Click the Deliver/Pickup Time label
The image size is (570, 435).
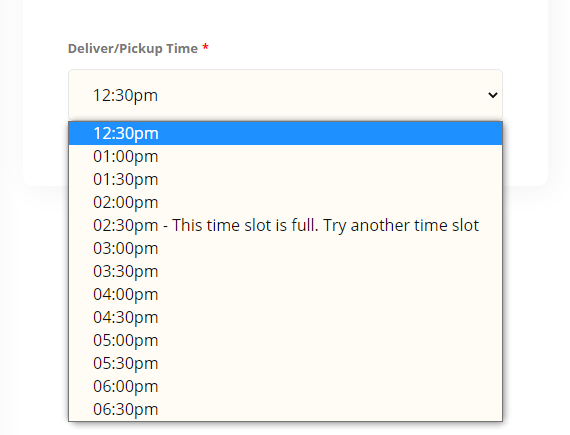[x=133, y=49]
